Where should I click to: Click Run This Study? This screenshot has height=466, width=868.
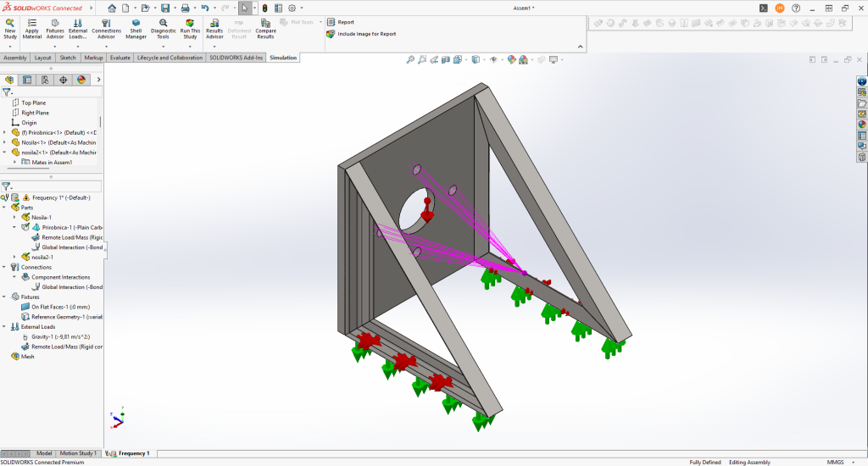[190, 29]
